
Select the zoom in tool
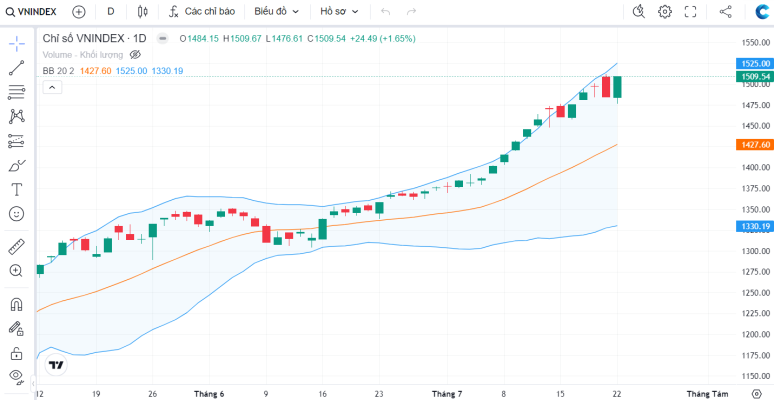pyautogui.click(x=17, y=271)
